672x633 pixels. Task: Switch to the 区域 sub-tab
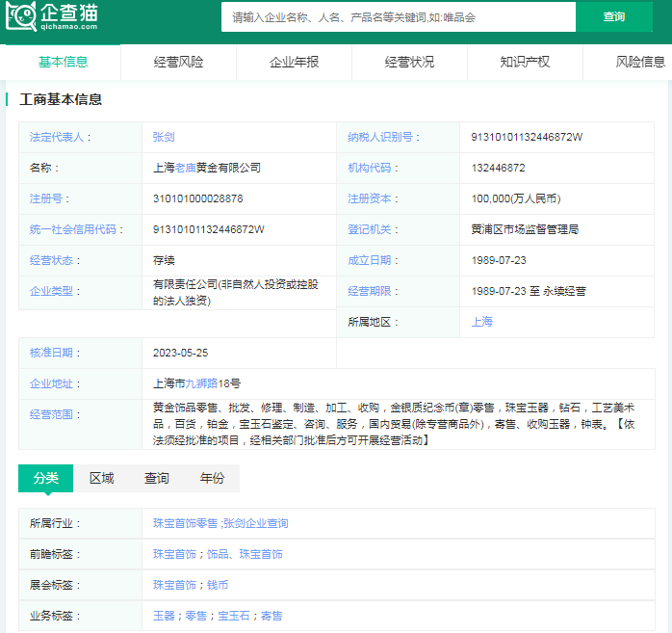coord(101,478)
